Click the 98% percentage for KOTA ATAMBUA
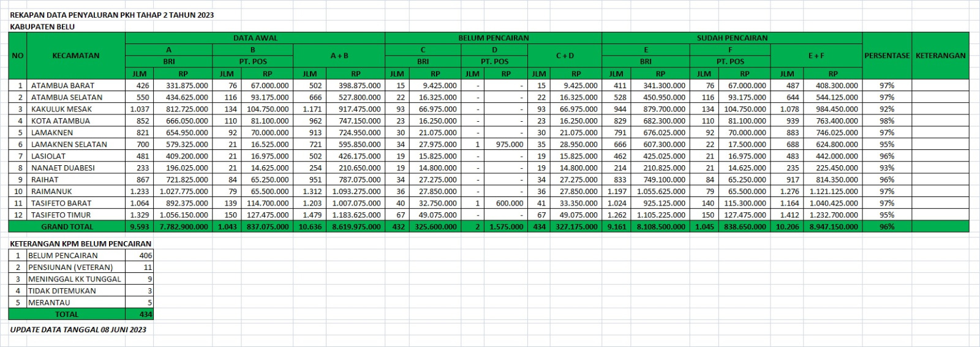The image size is (980, 347). pyautogui.click(x=887, y=121)
